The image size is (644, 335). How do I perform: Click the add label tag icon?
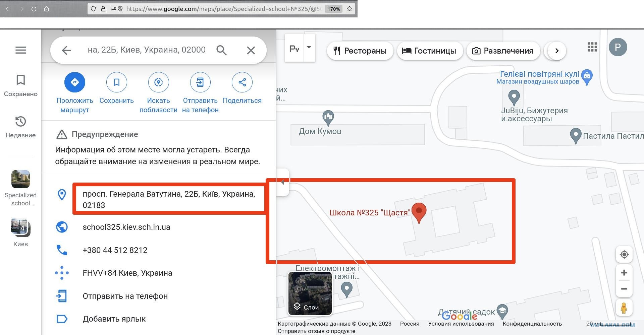pyautogui.click(x=62, y=319)
